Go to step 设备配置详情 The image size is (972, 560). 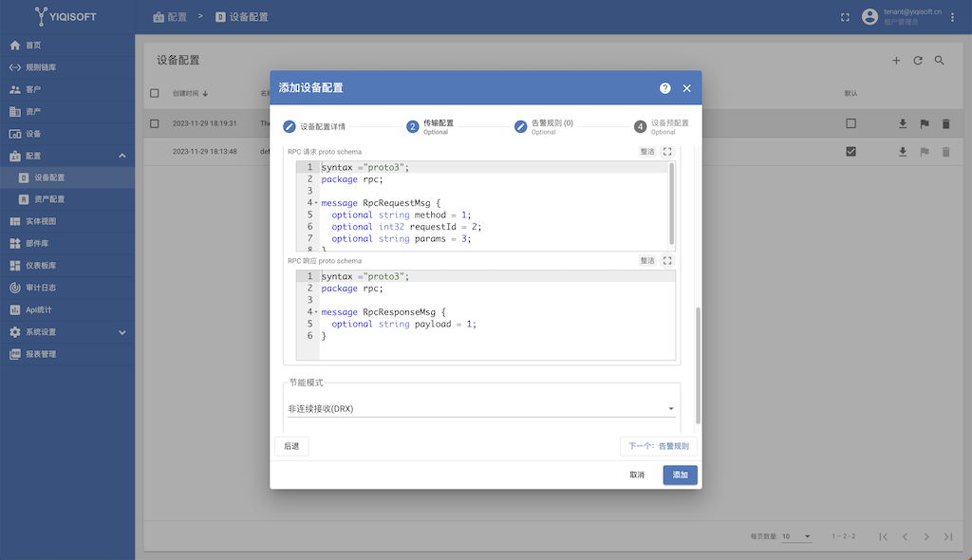[x=314, y=126]
